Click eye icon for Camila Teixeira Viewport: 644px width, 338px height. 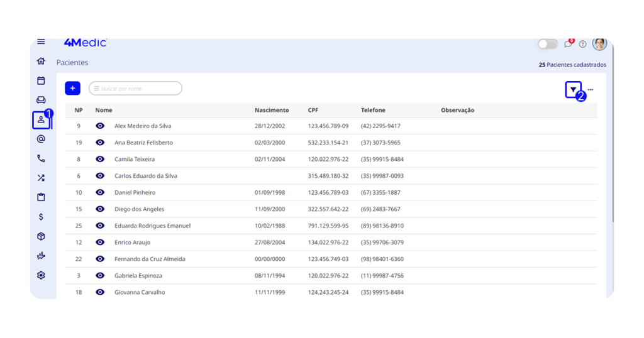(x=100, y=160)
